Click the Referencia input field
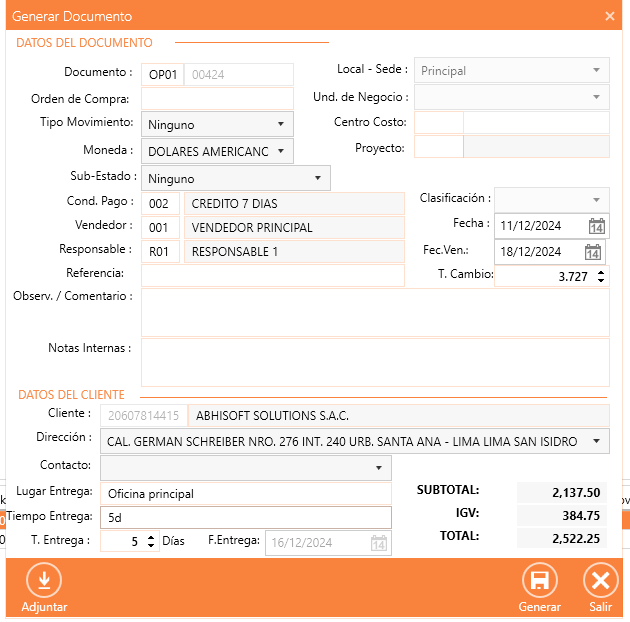This screenshot has width=630, height=622. pyautogui.click(x=273, y=275)
